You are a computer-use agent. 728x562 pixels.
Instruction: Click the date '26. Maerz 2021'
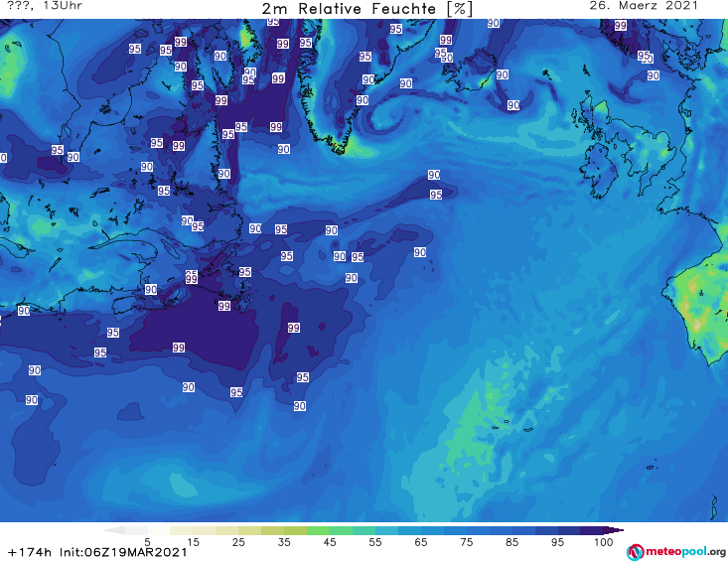tap(644, 6)
